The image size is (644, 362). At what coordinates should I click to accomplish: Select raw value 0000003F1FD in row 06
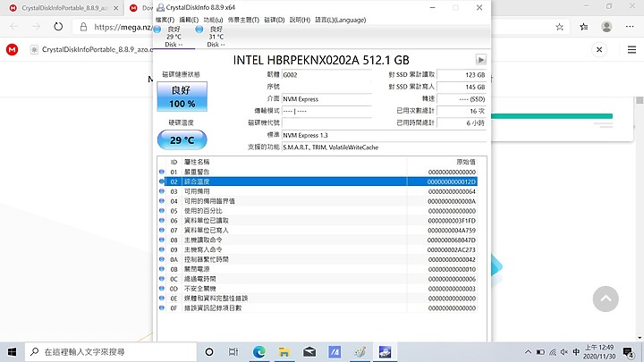(452, 221)
